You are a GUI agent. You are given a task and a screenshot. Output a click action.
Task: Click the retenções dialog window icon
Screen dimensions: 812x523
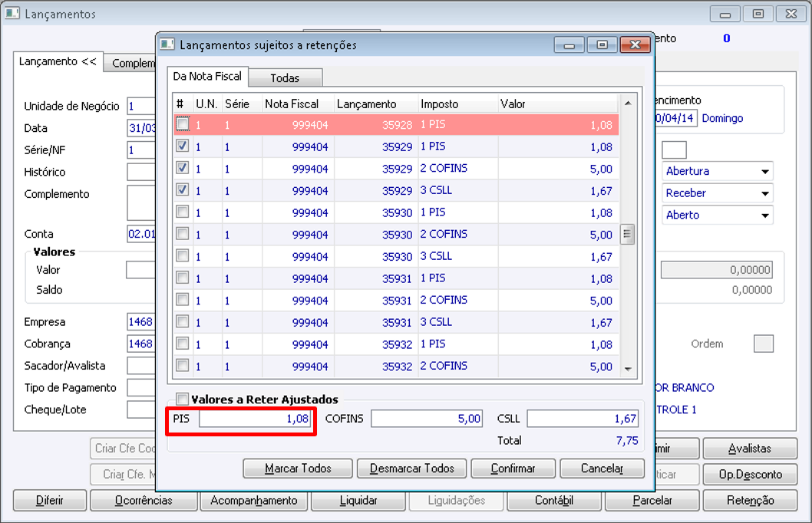click(x=167, y=44)
